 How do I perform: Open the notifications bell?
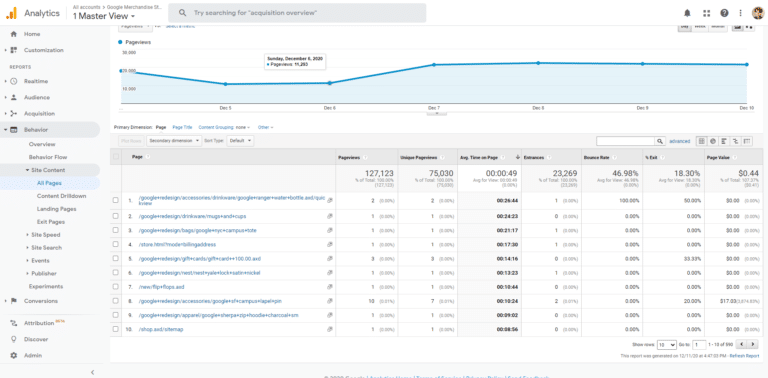point(687,13)
